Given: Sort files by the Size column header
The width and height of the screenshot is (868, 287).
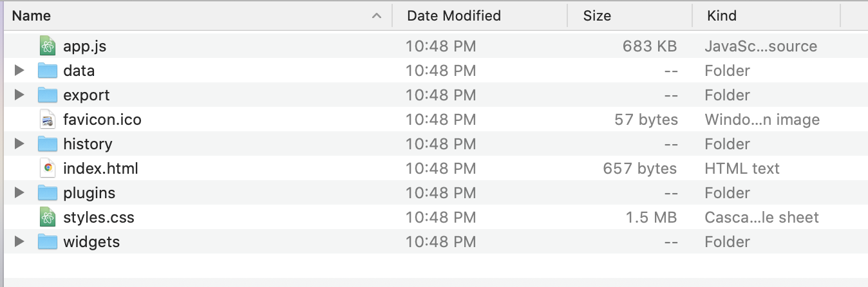Looking at the screenshot, I should 597,15.
